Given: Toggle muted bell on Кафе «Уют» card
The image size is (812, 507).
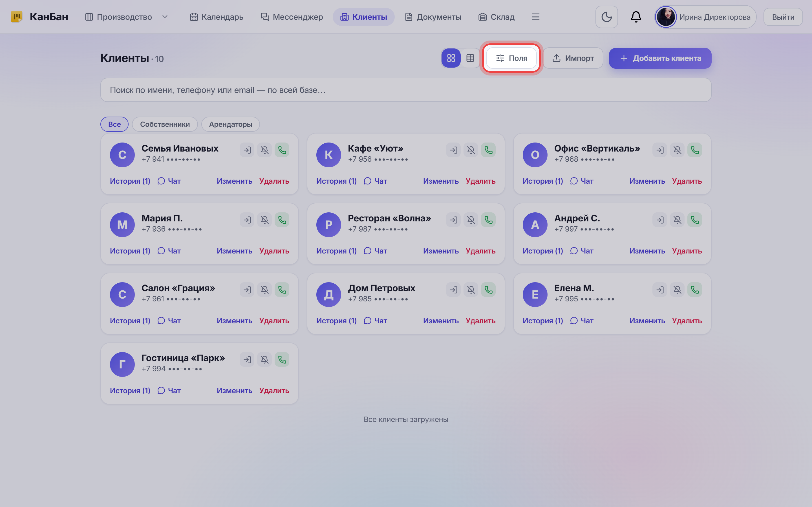Looking at the screenshot, I should click(x=471, y=150).
